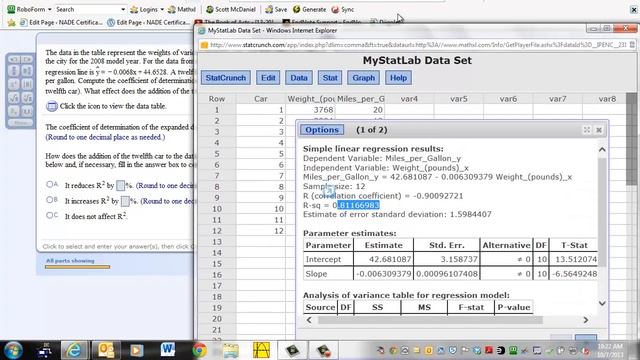
Task: Open Internet Explorer from the taskbar
Action: [74, 350]
